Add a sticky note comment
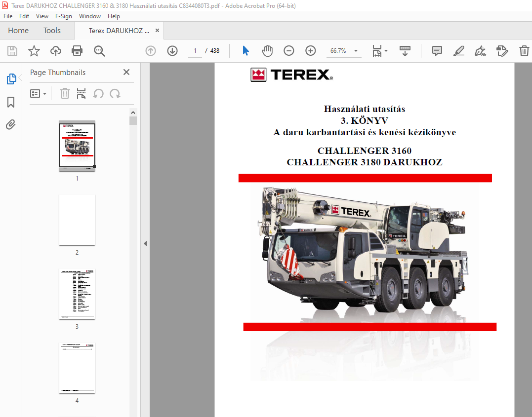The height and width of the screenshot is (417, 532). coord(437,51)
